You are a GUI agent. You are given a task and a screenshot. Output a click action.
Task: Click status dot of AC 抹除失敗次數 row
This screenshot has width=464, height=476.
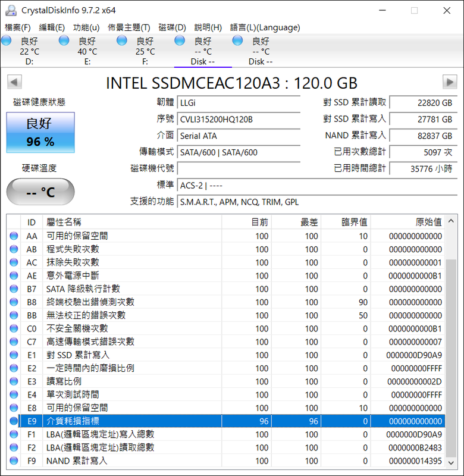(14, 262)
